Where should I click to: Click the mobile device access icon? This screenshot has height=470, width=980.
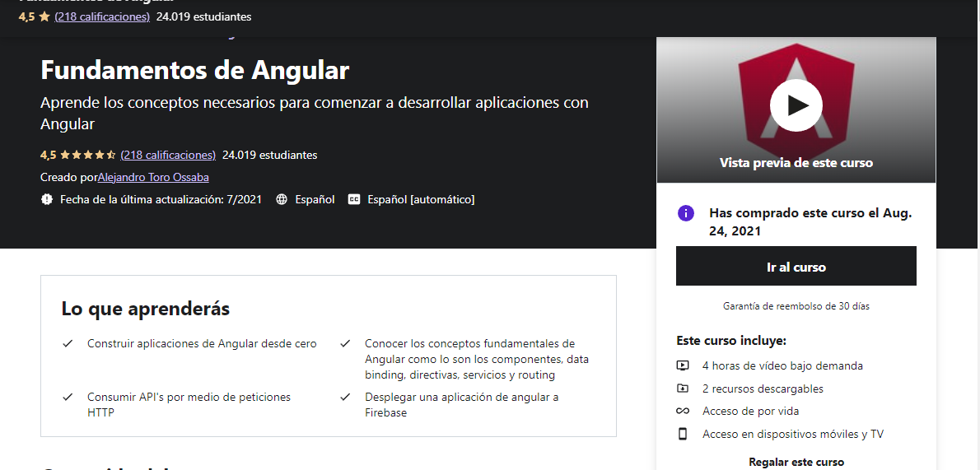[683, 434]
